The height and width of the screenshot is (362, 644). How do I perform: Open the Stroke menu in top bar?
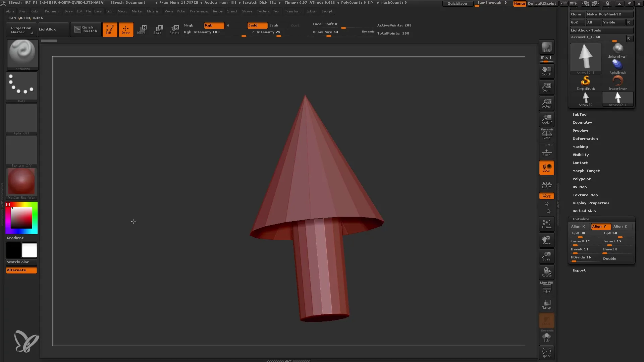pos(247,11)
